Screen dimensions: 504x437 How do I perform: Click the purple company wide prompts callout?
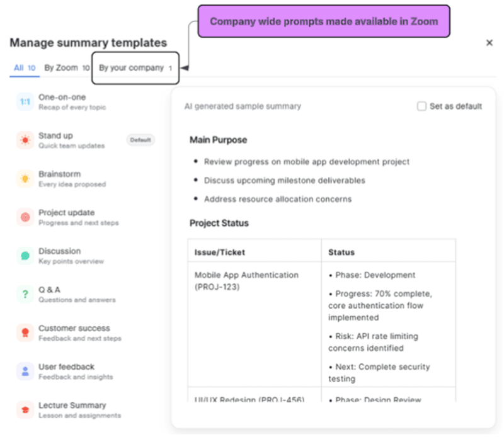click(323, 21)
